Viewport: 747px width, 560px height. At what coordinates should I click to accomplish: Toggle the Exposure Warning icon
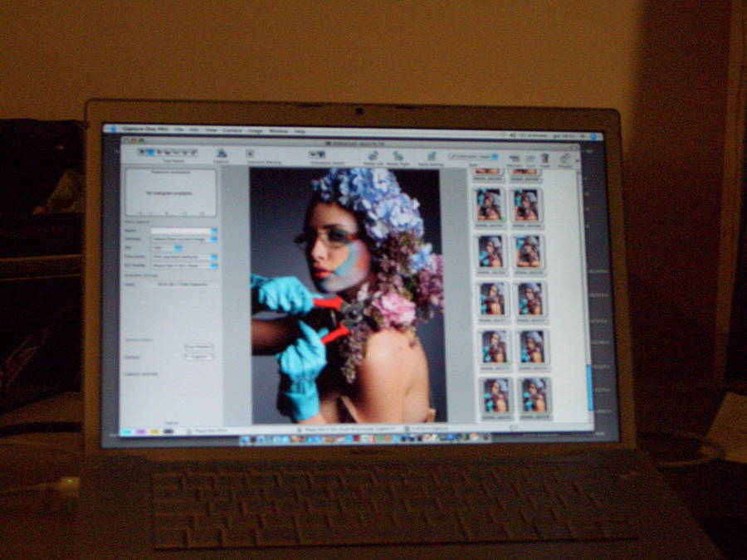[x=251, y=153]
